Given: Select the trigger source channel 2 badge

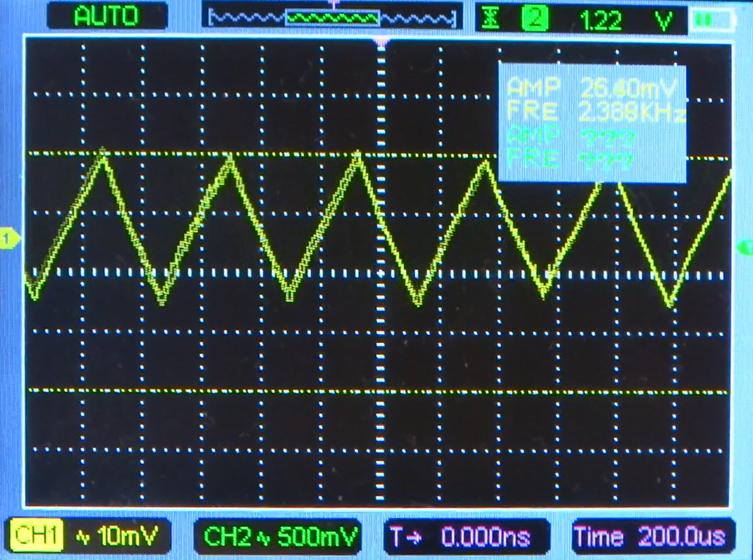Looking at the screenshot, I should point(534,19).
